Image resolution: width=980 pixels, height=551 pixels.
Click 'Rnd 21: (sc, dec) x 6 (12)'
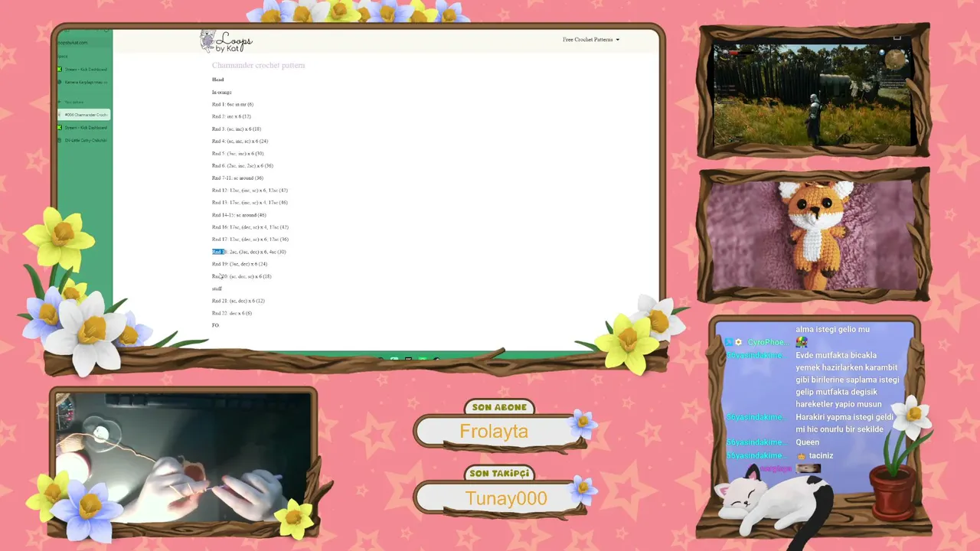point(238,301)
